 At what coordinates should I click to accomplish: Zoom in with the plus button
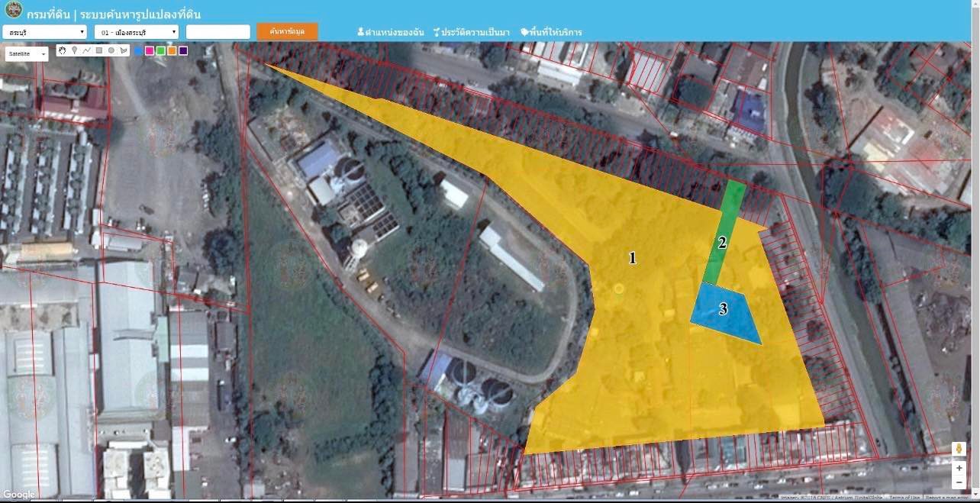[x=959, y=468]
